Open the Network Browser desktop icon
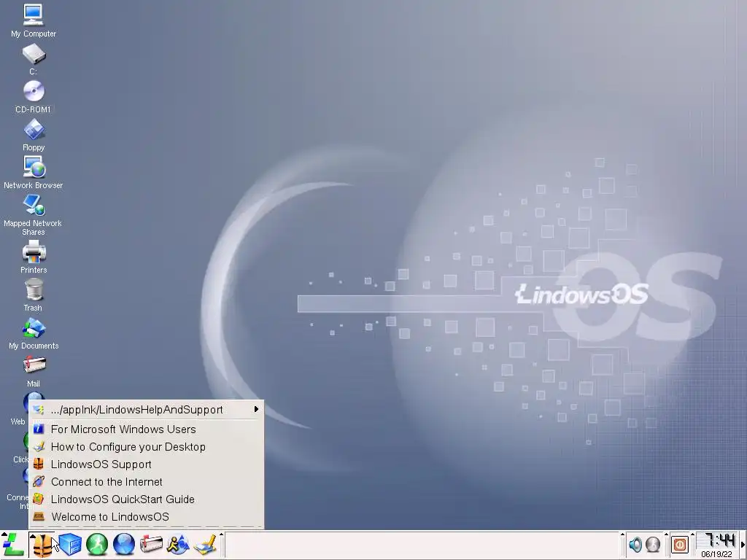This screenshot has height=560, width=747. click(34, 172)
